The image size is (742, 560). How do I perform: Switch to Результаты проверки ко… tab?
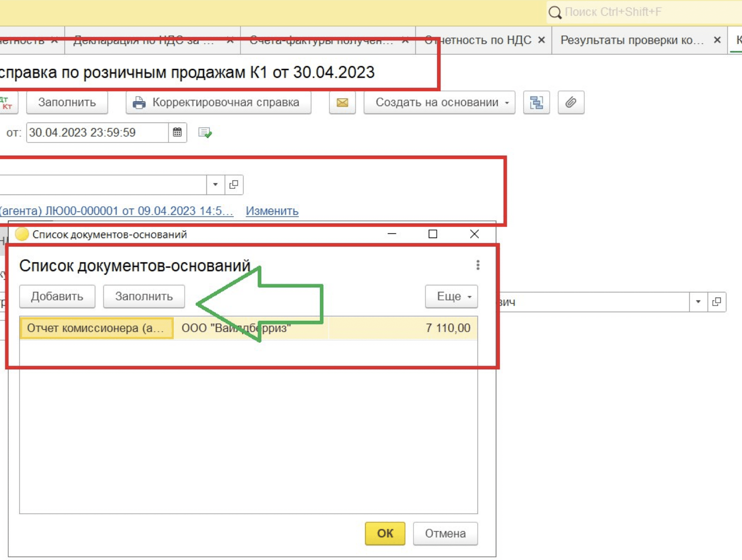click(x=632, y=40)
